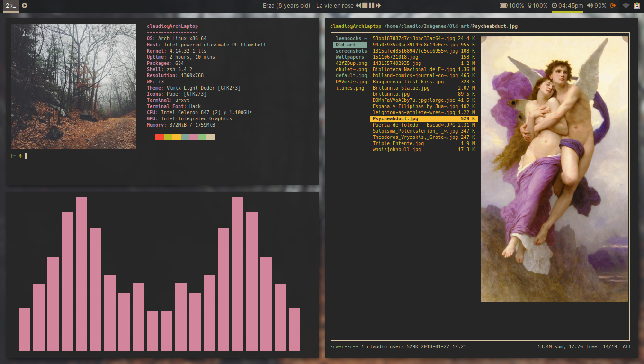This screenshot has height=364, width=644.
Task: Click 'claudio@ArchLaptop' in ranger's title line
Action: click(356, 26)
